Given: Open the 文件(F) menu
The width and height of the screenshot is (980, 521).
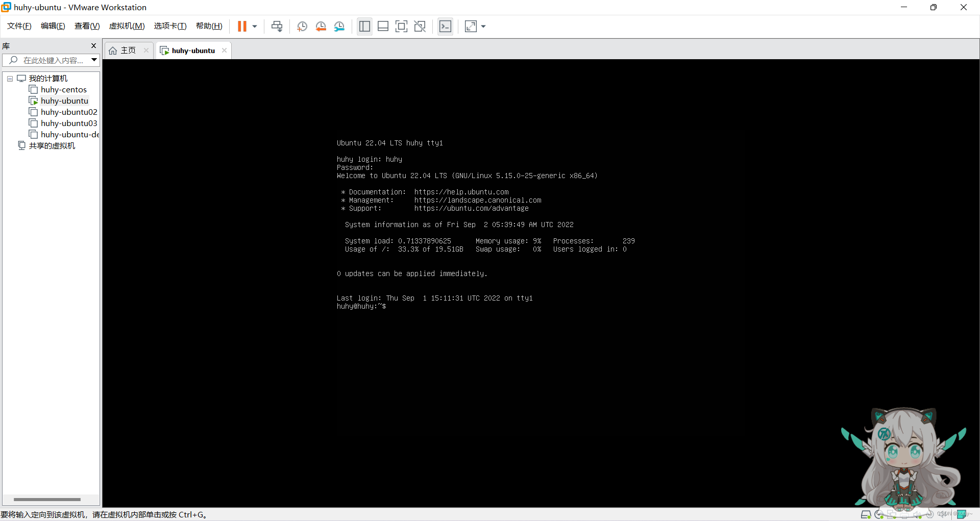Looking at the screenshot, I should click(19, 26).
